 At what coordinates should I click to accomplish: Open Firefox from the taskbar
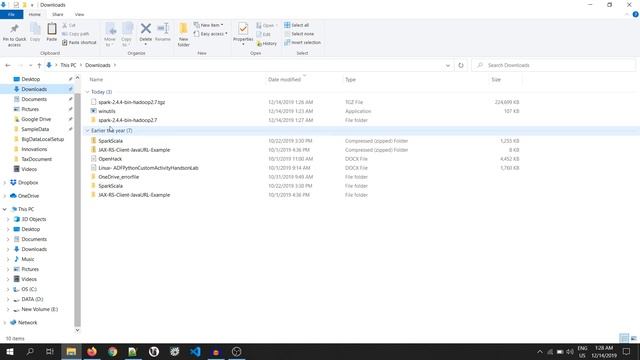92,351
